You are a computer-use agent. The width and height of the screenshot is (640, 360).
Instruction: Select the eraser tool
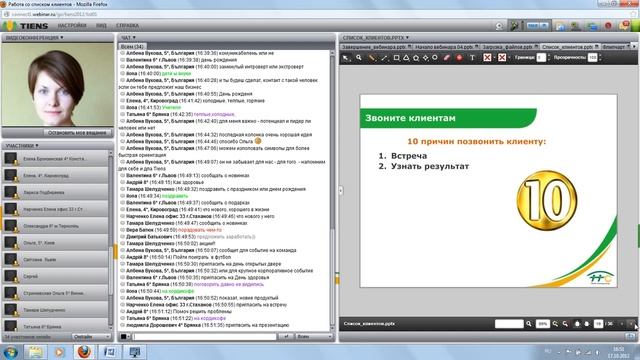click(447, 58)
